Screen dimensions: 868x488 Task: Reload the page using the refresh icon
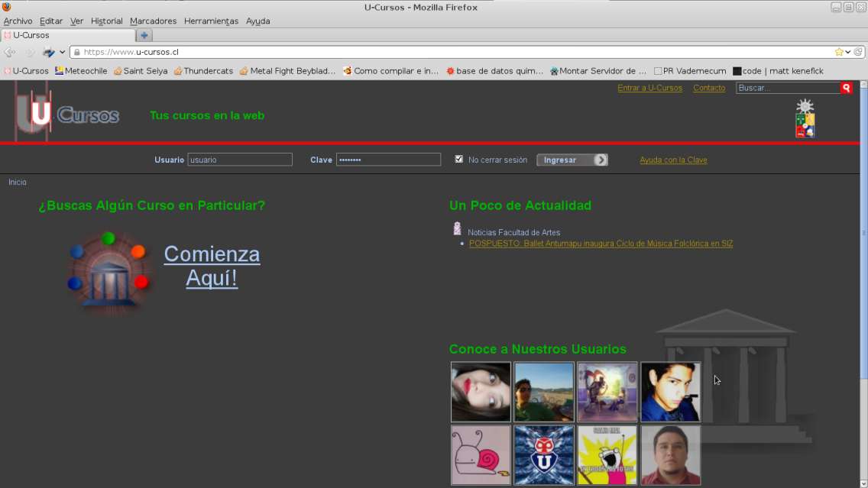pos(858,52)
